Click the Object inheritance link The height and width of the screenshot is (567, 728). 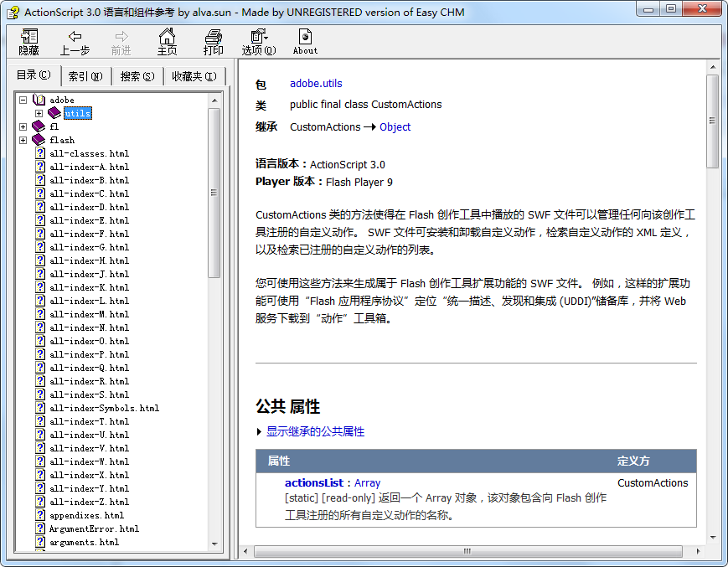click(395, 126)
